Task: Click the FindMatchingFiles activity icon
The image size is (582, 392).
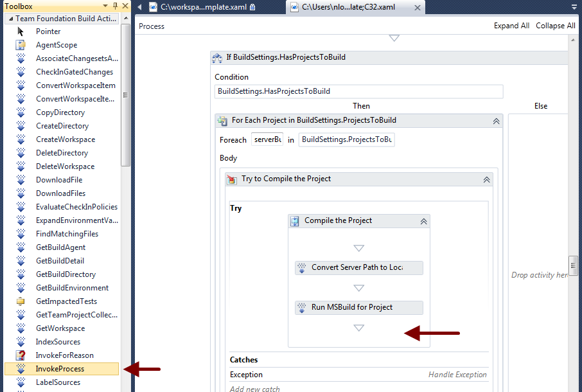Action: pyautogui.click(x=21, y=234)
